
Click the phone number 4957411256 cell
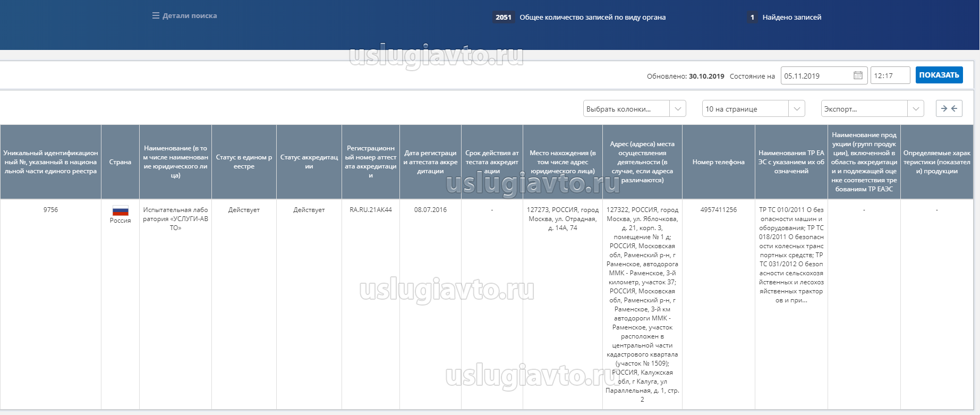[x=718, y=210]
